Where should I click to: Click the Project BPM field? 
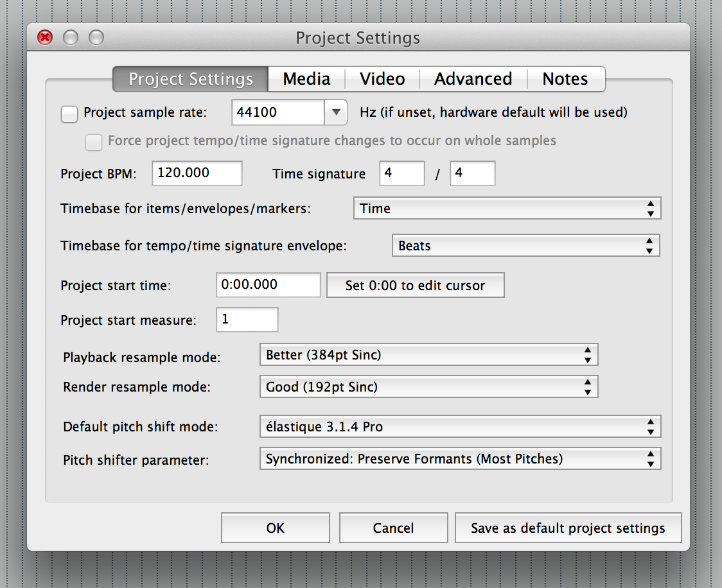(x=197, y=173)
